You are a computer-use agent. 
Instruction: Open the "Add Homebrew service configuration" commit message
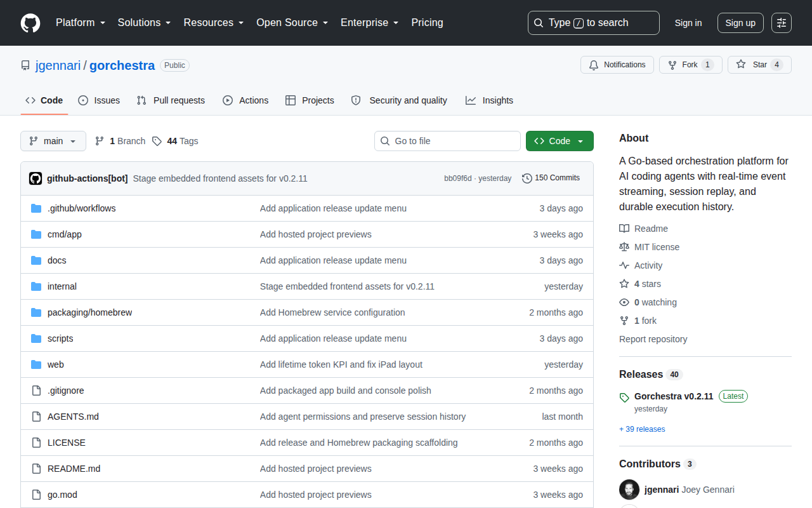coord(332,312)
